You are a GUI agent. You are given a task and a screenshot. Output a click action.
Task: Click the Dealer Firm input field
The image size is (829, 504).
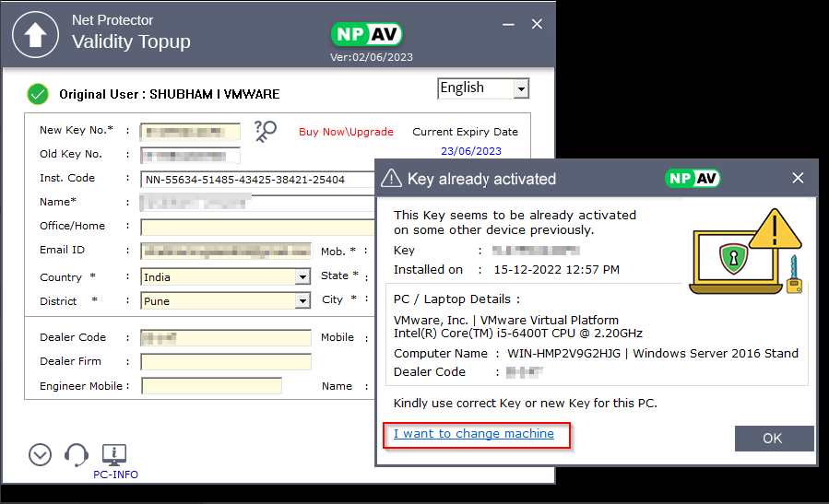pyautogui.click(x=226, y=362)
